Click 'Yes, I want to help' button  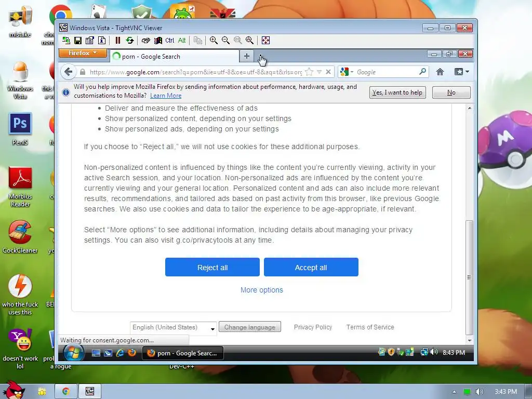pyautogui.click(x=397, y=92)
